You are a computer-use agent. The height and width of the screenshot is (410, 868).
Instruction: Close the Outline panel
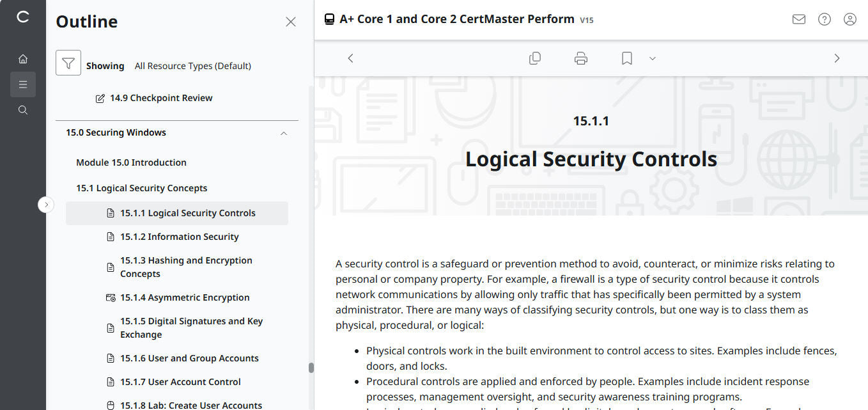pyautogui.click(x=291, y=22)
